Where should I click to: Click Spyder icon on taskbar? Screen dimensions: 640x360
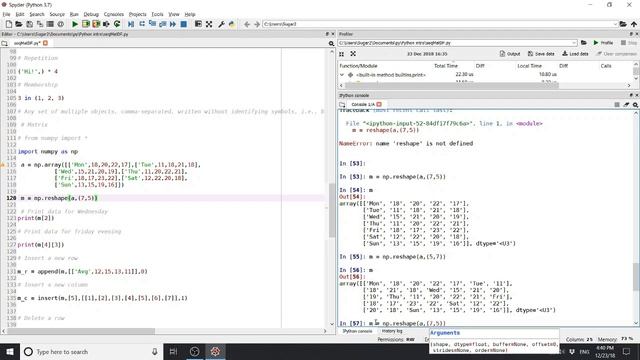pyautogui.click(x=216, y=351)
